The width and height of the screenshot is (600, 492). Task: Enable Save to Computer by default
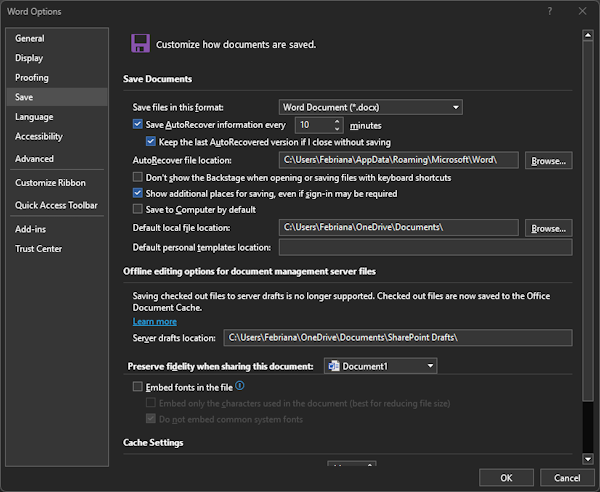[x=137, y=209]
